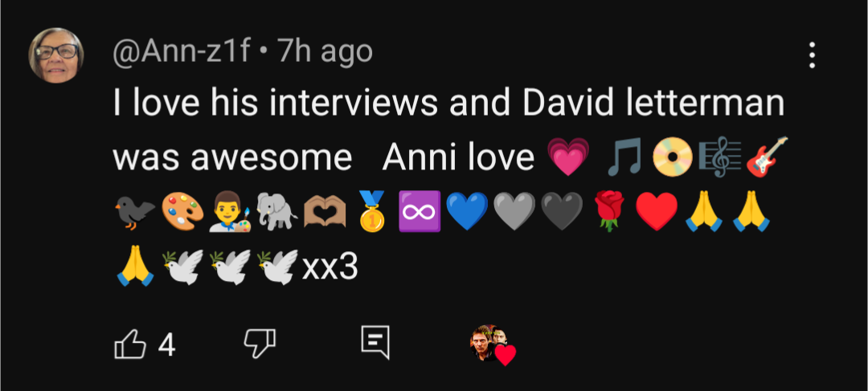Click the like count number 4

pos(166,346)
